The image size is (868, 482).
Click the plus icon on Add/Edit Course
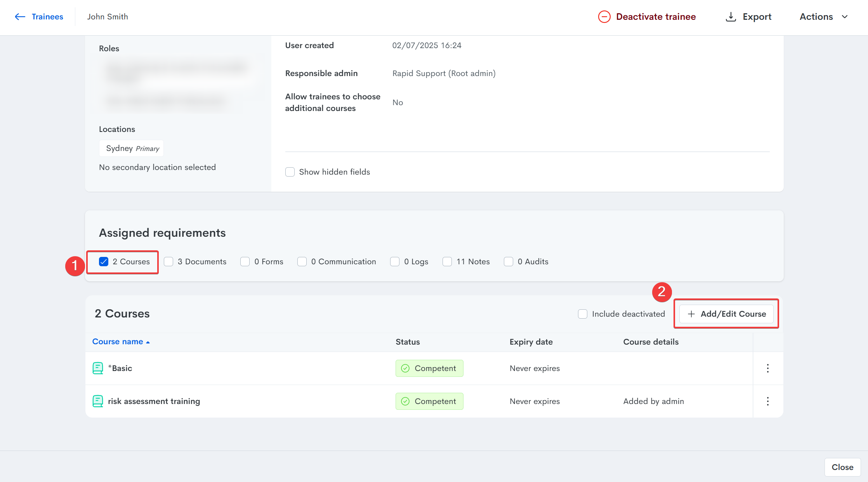pos(691,314)
